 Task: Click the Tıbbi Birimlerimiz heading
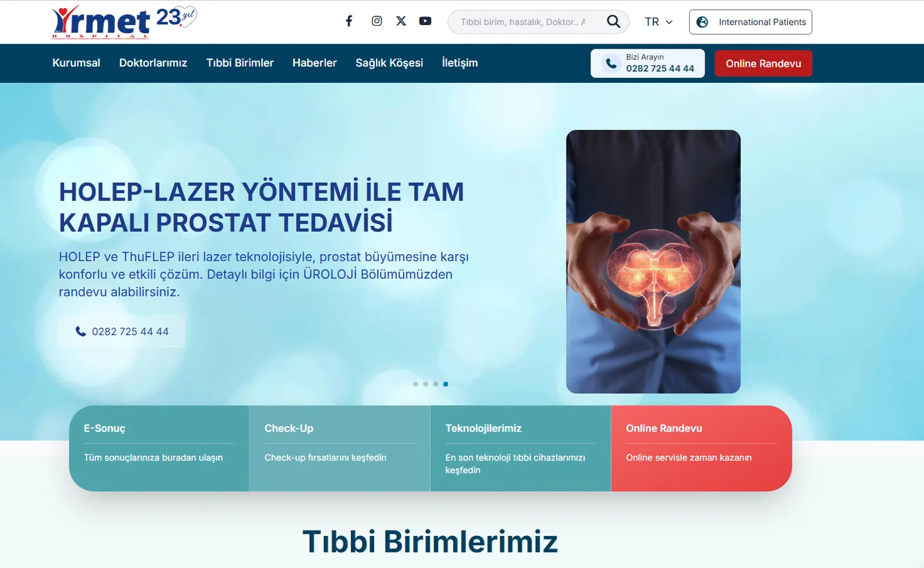(430, 541)
